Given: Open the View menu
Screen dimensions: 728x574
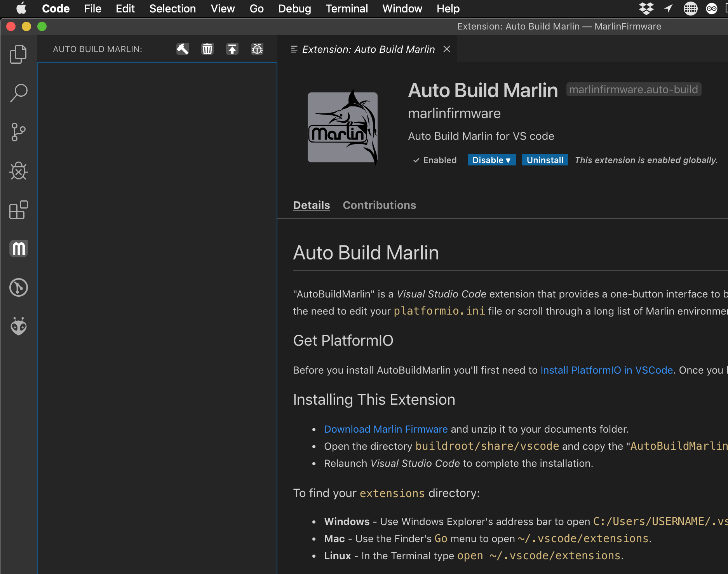Looking at the screenshot, I should tap(223, 9).
